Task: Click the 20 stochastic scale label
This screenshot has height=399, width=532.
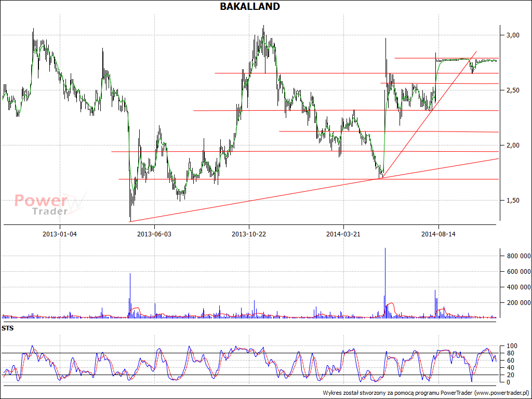Action: point(511,375)
